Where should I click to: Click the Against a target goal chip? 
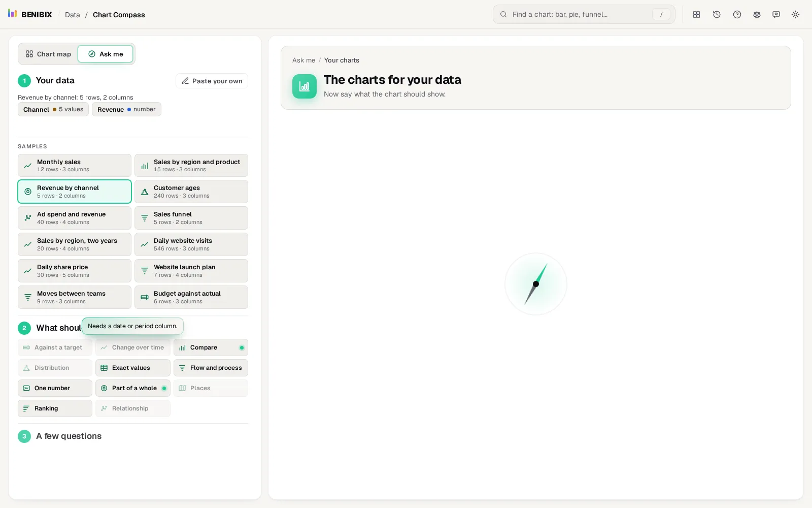[x=55, y=347]
